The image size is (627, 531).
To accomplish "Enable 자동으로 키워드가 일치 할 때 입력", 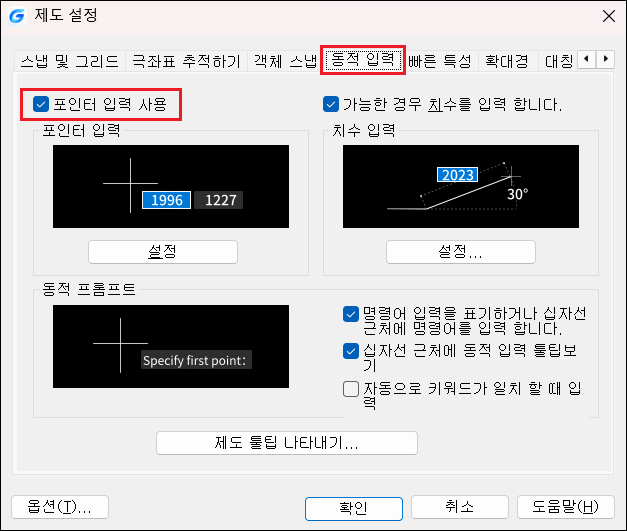I will click(x=351, y=389).
